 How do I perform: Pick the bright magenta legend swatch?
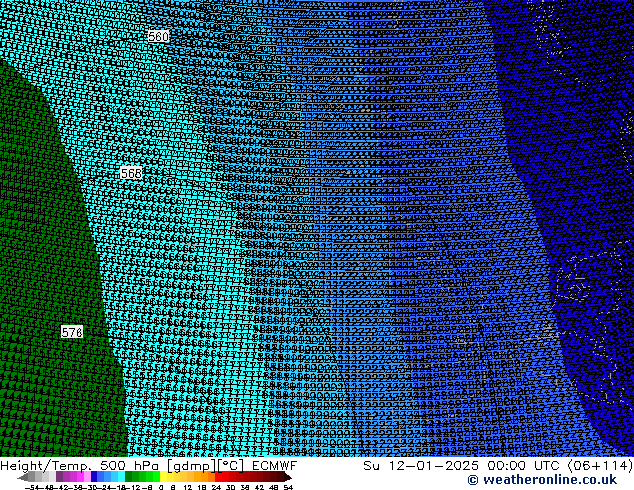click(x=80, y=478)
